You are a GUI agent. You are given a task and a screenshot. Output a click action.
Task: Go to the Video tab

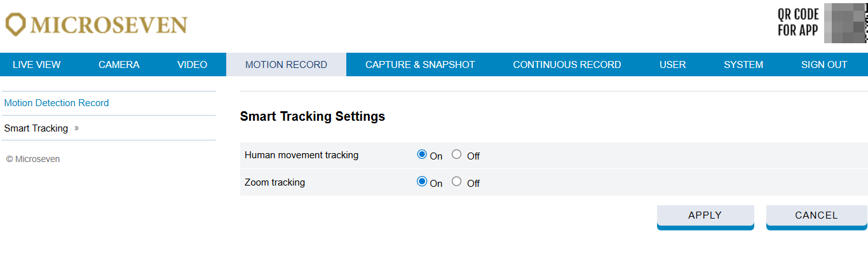[x=193, y=65]
